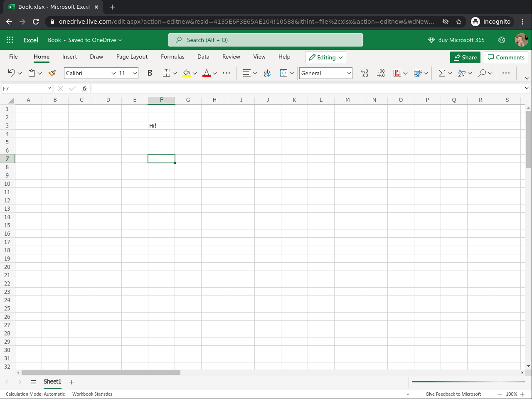Click Calculation Mode: Automatic

click(35, 394)
